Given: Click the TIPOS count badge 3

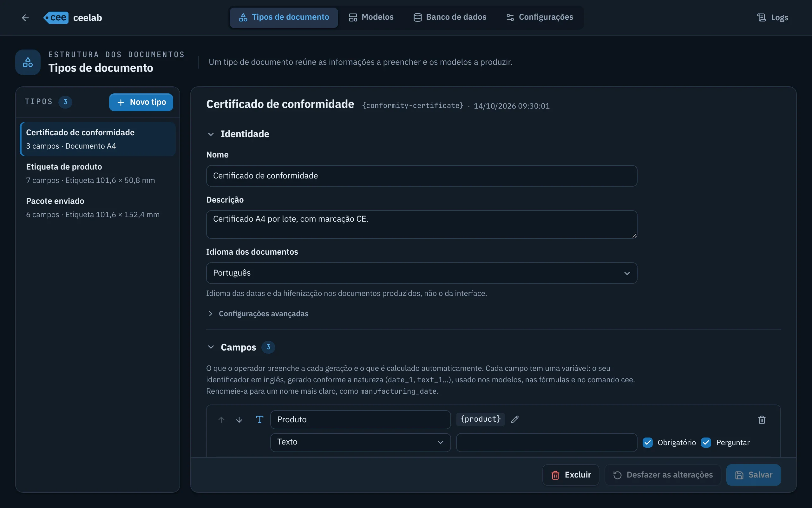Looking at the screenshot, I should click(65, 102).
